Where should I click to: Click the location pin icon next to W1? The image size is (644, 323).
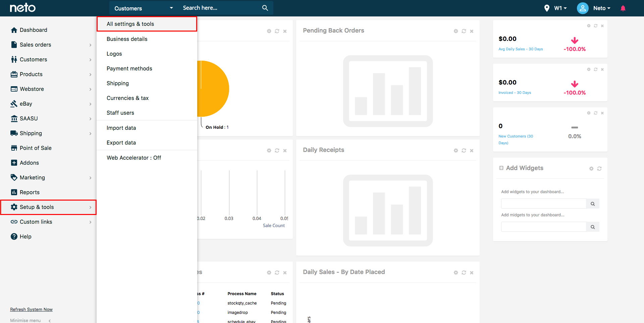547,8
